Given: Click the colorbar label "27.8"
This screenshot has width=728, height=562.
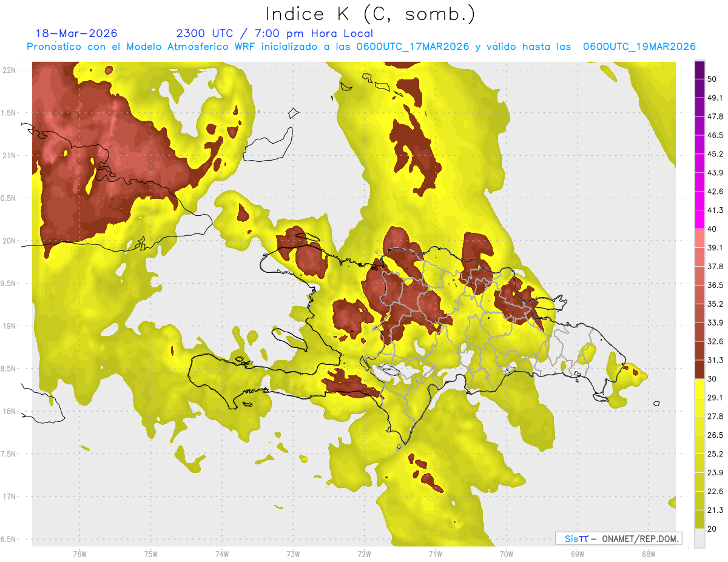Looking at the screenshot, I should [x=715, y=416].
